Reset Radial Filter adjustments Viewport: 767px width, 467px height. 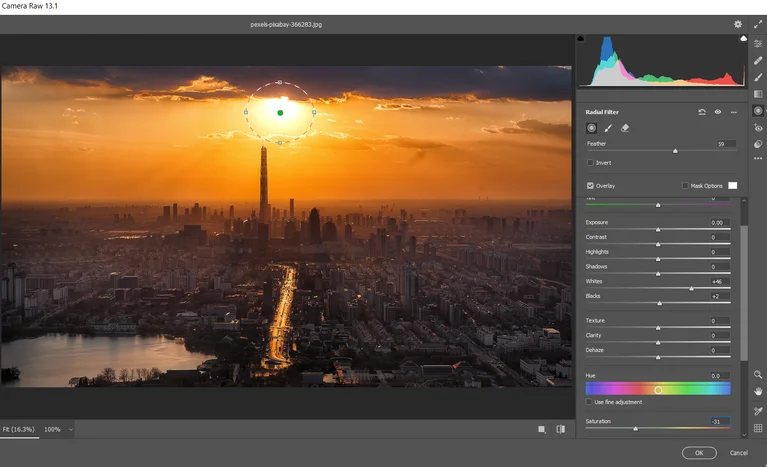[x=702, y=112]
